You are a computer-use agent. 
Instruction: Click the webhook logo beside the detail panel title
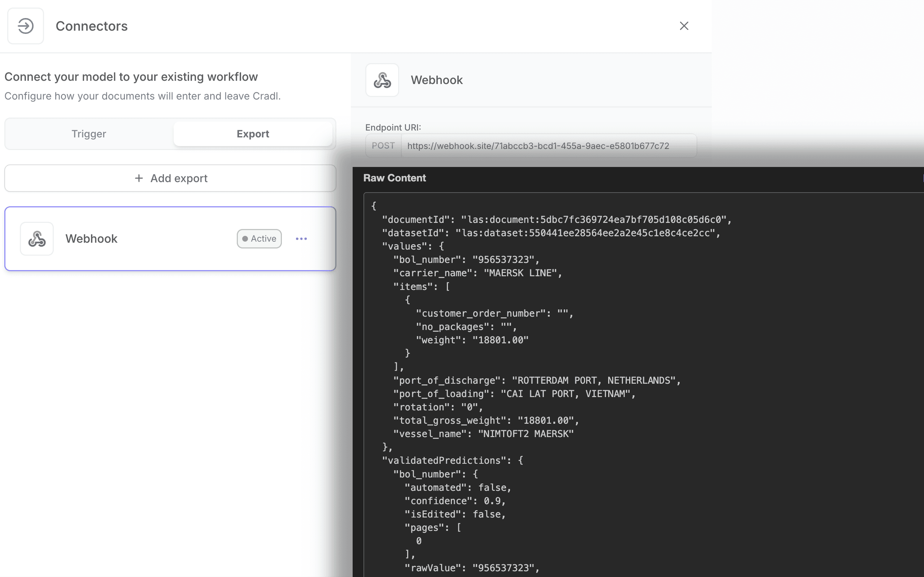(x=382, y=80)
